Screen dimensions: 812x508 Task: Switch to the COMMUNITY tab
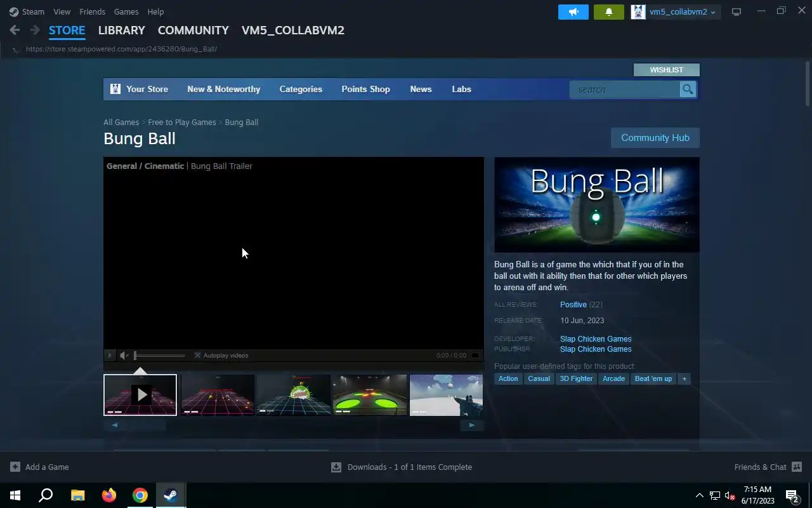(193, 30)
